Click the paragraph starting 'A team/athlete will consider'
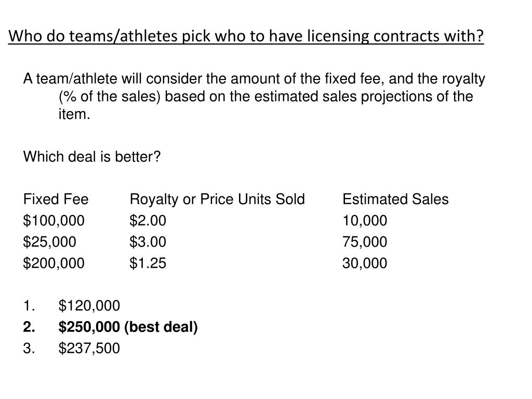The image size is (532, 399). (254, 96)
